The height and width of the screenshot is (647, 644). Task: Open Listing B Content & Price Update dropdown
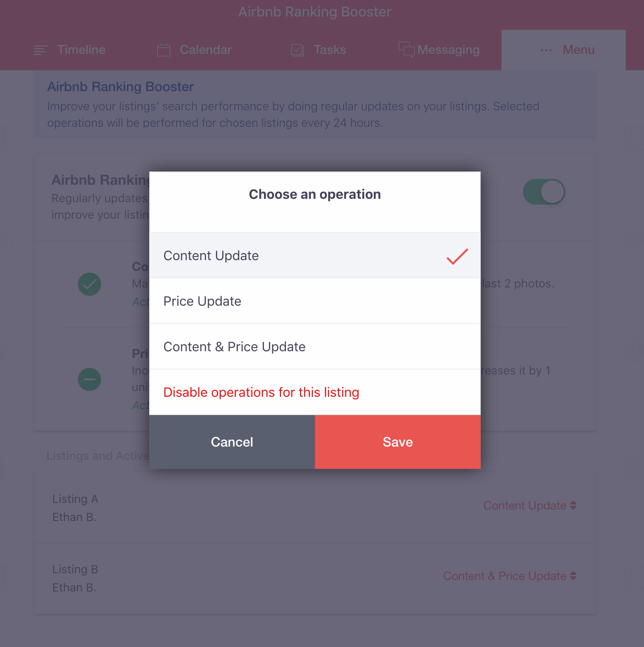pos(510,576)
